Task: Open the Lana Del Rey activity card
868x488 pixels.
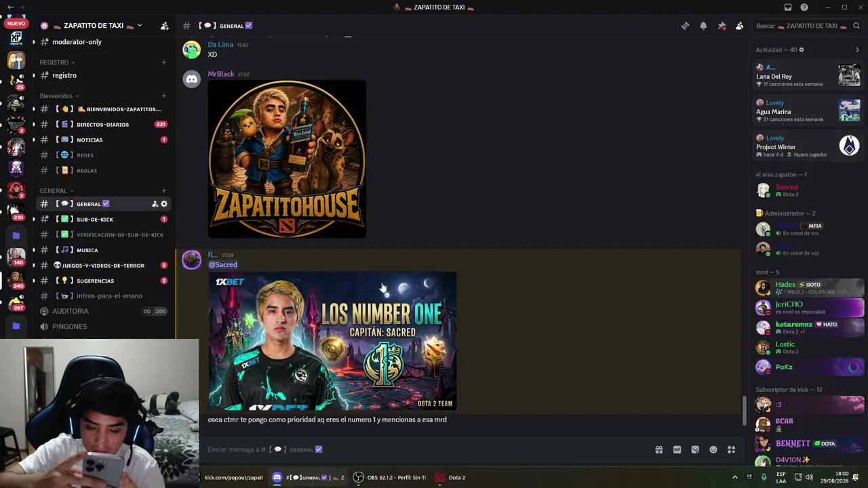Action: click(x=808, y=76)
